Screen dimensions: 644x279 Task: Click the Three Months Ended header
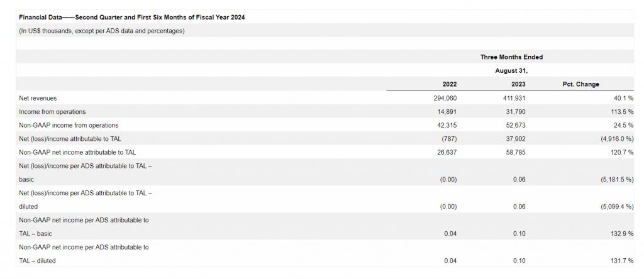point(511,57)
